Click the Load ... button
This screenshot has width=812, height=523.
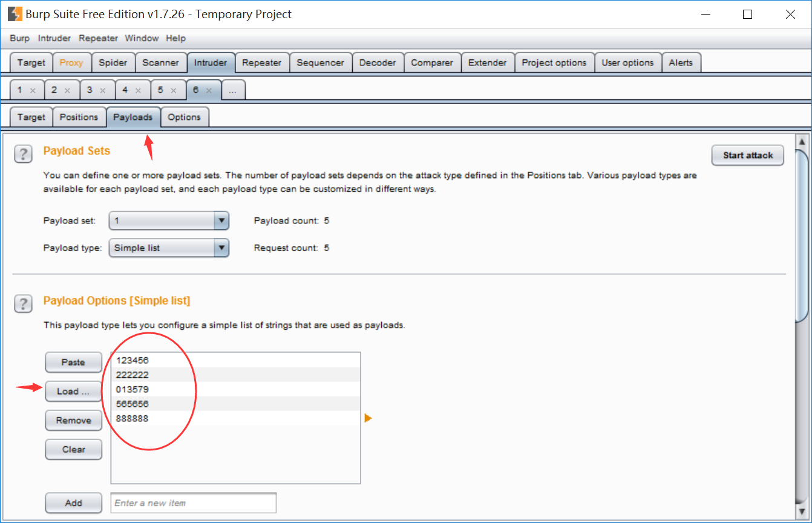[73, 391]
